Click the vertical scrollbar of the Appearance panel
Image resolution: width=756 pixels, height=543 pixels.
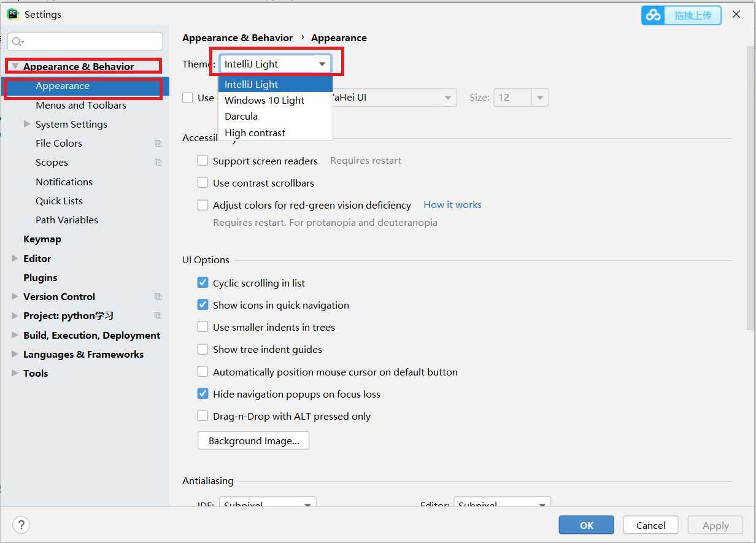tap(750, 189)
